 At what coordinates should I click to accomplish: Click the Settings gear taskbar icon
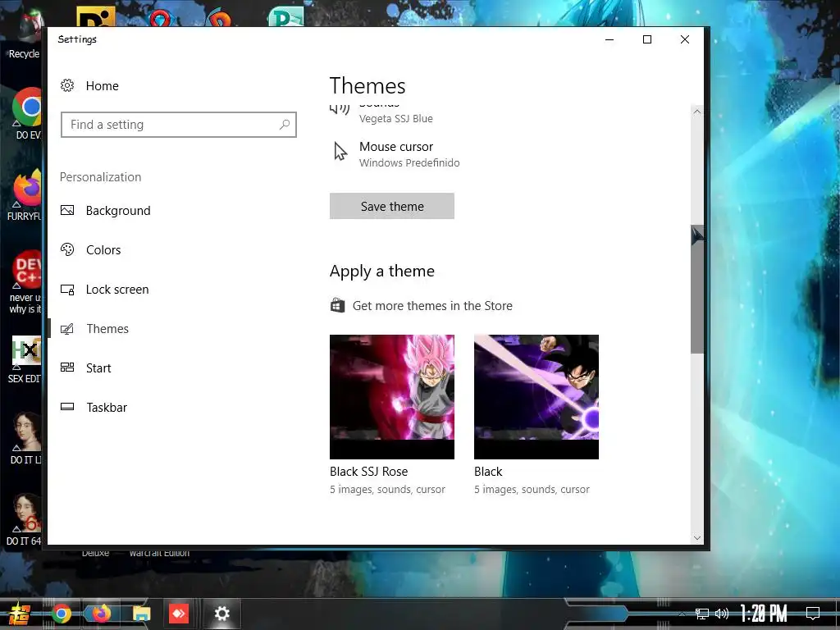point(221,614)
